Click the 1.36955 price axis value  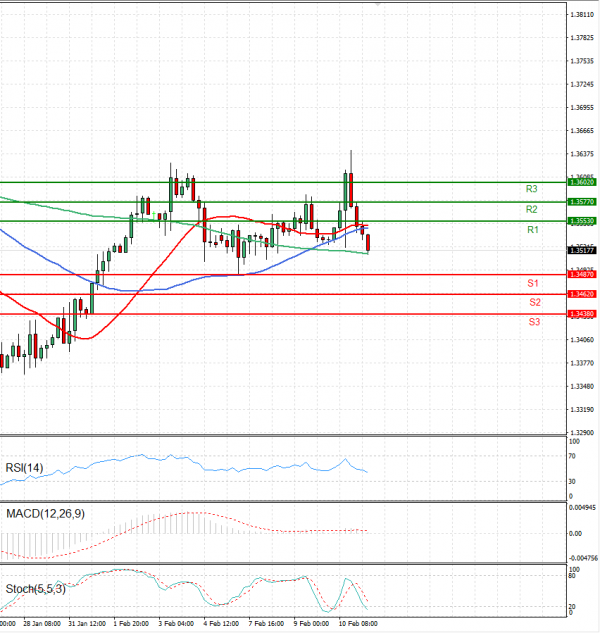tap(582, 108)
